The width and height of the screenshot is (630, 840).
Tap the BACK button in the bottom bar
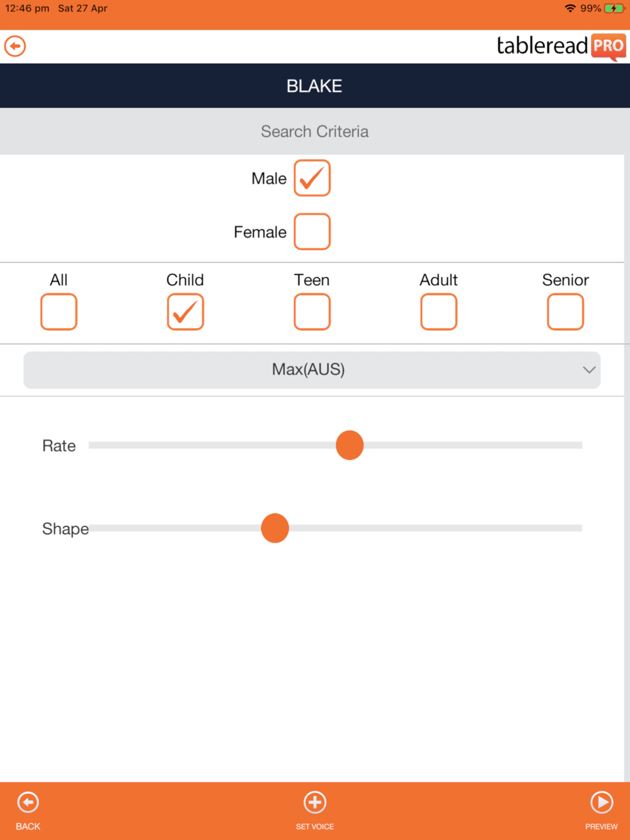28,811
